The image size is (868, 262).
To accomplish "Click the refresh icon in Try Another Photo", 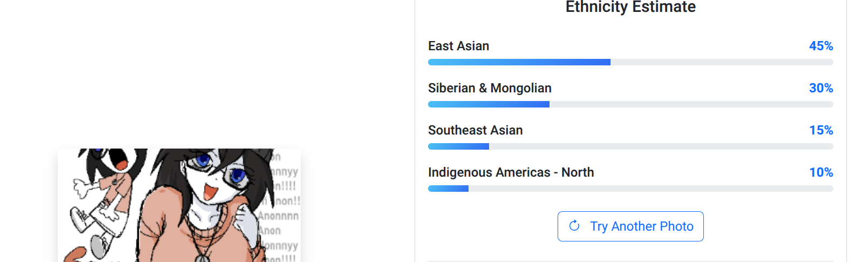I will (574, 226).
